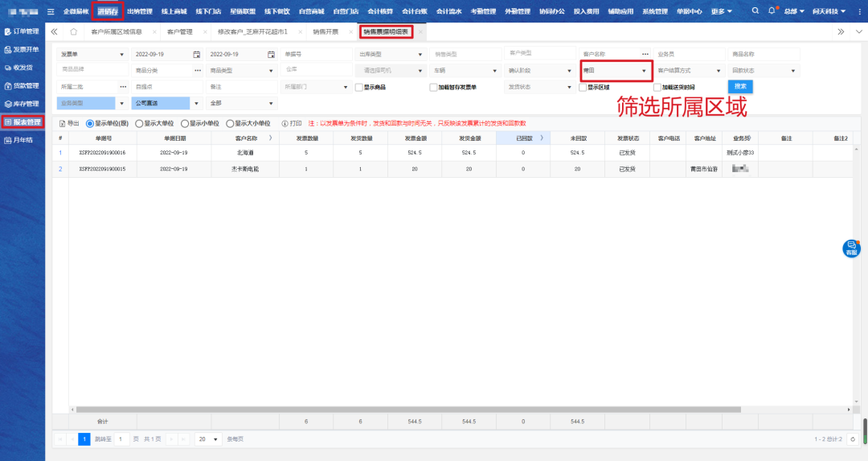The image size is (868, 461).
Task: Collapse sidebar with the double-left arrow icon
Action: pyautogui.click(x=54, y=31)
